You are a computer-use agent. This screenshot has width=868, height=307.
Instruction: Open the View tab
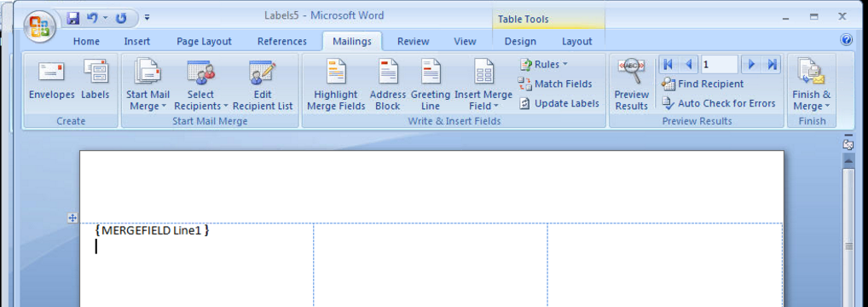[x=465, y=42]
